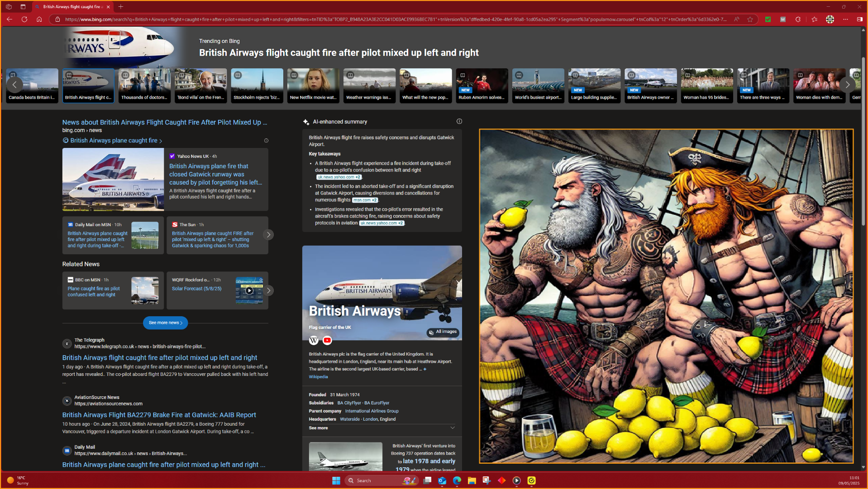Select Weather warnings trending item
The width and height of the screenshot is (868, 489).
point(369,85)
